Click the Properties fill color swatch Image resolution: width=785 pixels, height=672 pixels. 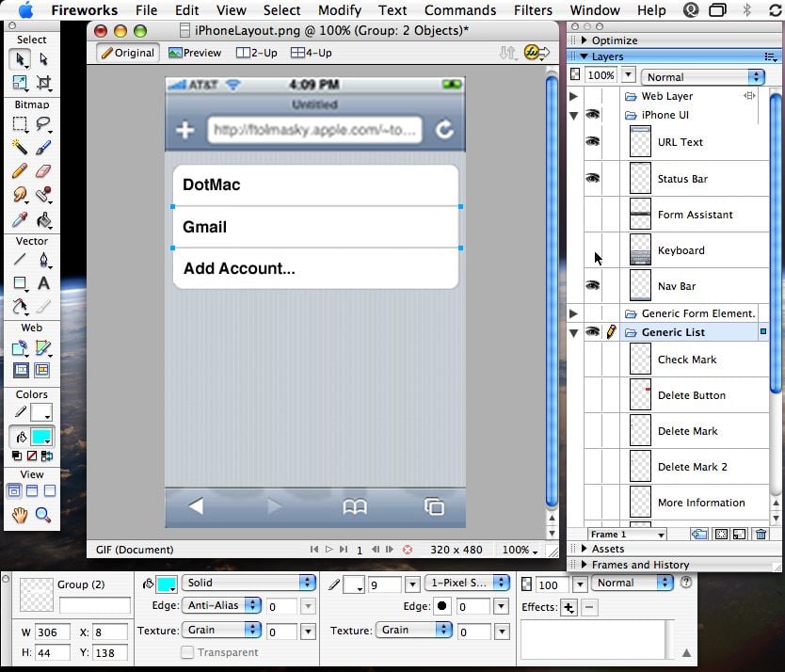[167, 584]
